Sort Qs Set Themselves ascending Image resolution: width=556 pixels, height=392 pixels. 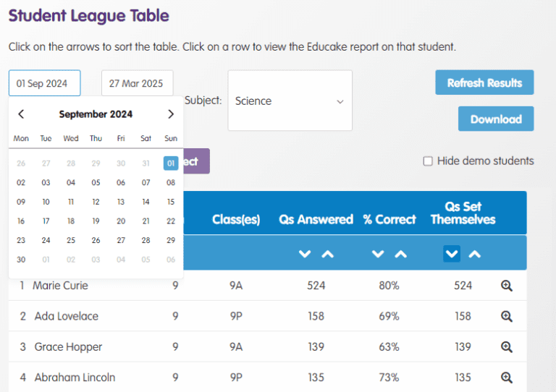474,254
